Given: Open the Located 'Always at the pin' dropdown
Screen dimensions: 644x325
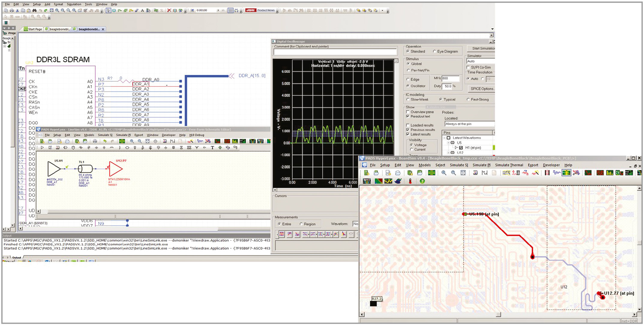Looking at the screenshot, I should click(469, 124).
